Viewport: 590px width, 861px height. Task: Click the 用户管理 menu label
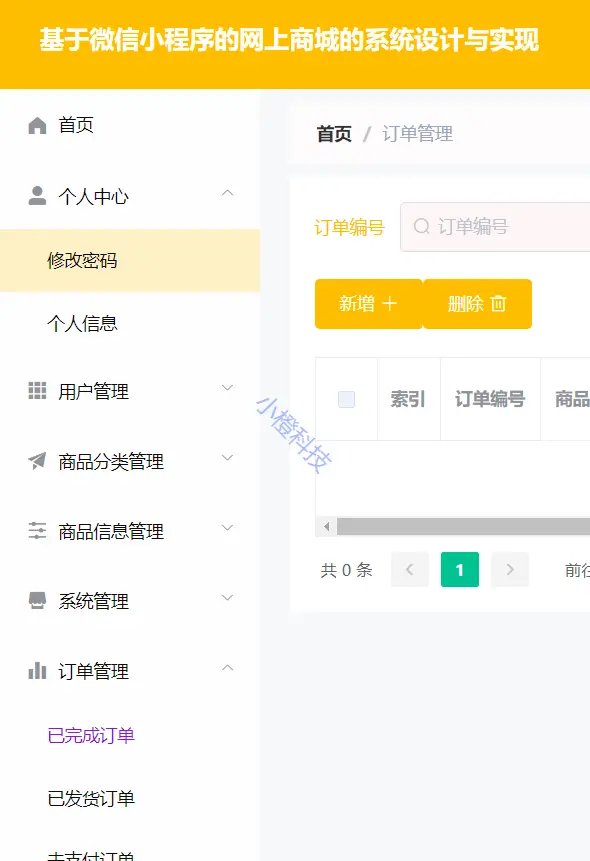[x=93, y=392]
